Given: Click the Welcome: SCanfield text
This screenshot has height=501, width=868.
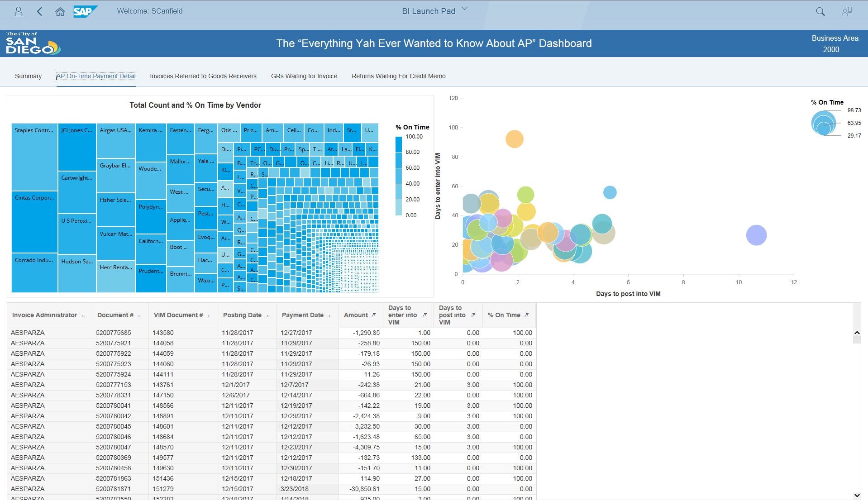Looking at the screenshot, I should (x=150, y=11).
